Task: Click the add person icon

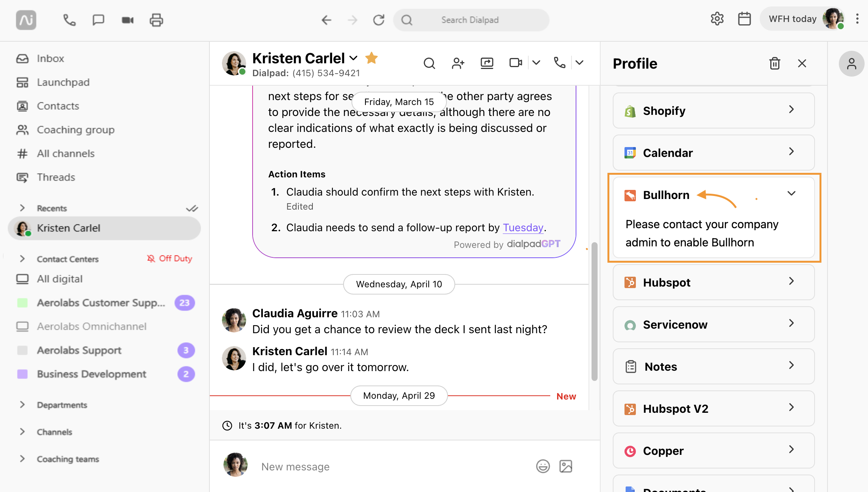Action: coord(458,63)
